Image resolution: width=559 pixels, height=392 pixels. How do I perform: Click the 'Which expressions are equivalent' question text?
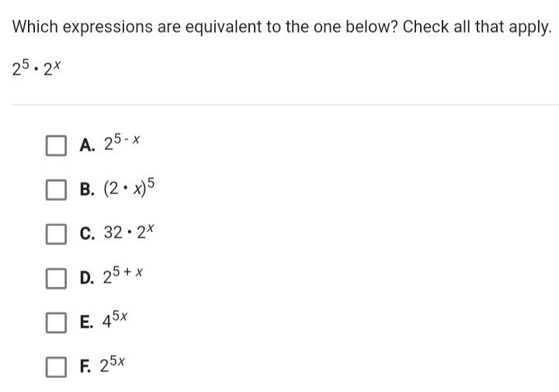pyautogui.click(x=282, y=27)
